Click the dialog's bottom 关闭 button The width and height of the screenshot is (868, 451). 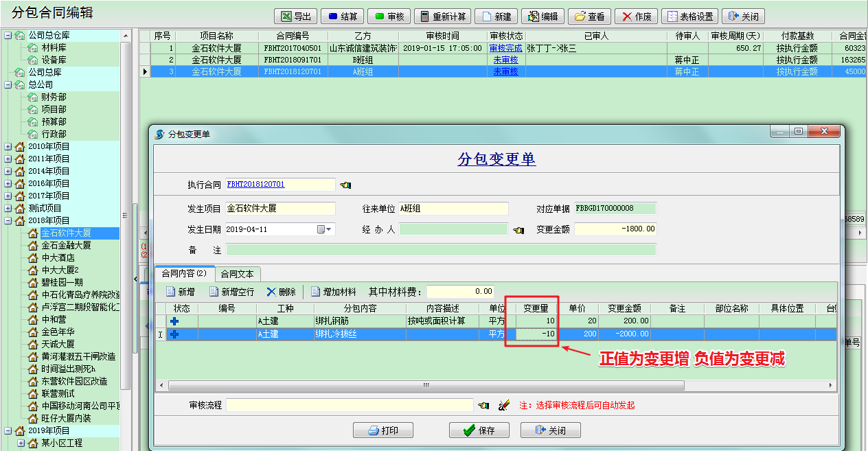coord(551,430)
